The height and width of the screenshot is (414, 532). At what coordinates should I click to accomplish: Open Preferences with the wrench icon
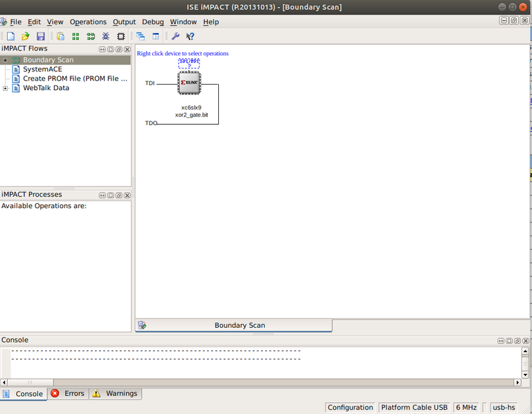[175, 36]
